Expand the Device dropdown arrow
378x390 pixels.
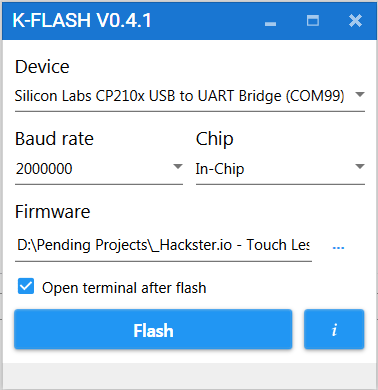coord(360,95)
